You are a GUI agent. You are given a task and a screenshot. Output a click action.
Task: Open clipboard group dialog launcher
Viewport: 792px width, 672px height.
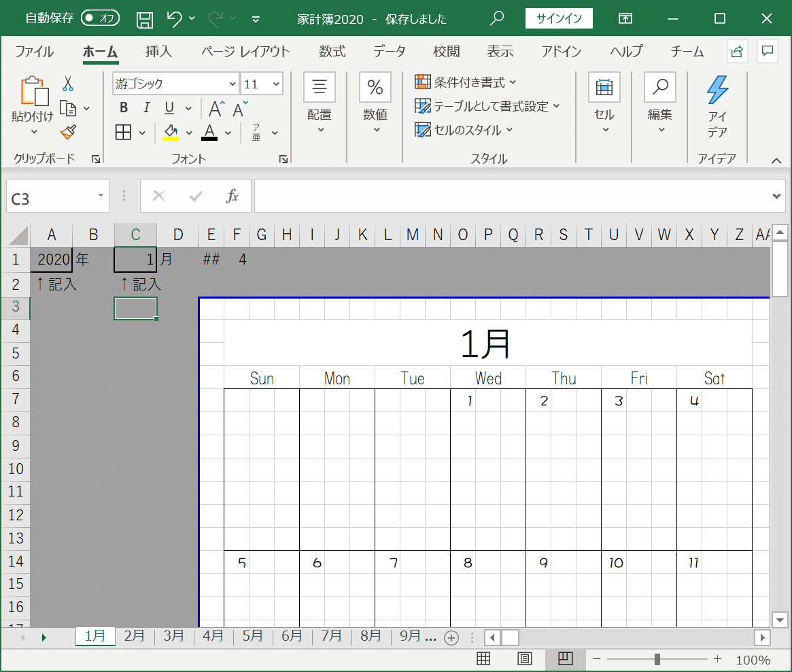tap(95, 159)
